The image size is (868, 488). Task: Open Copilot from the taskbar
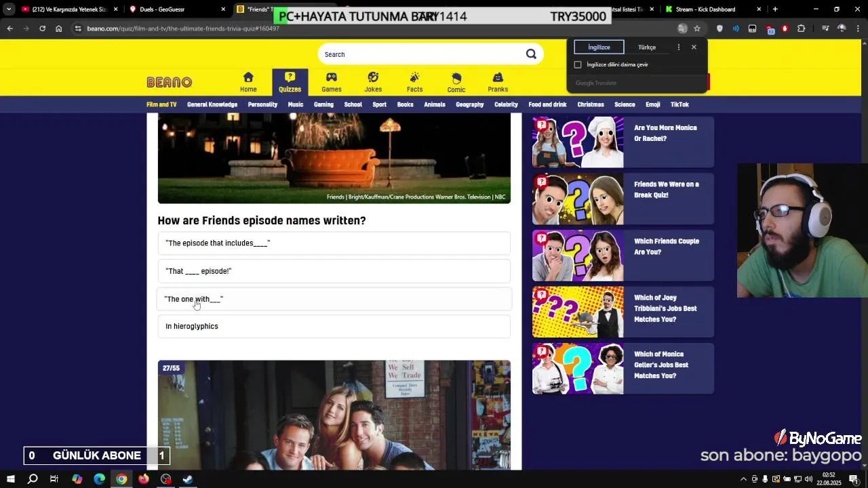[x=77, y=479]
